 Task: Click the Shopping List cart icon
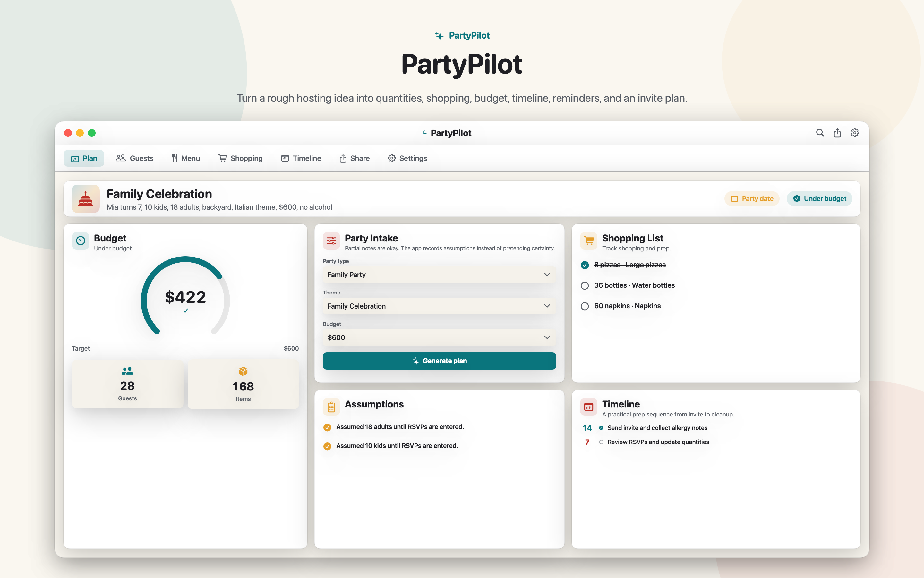coord(589,241)
